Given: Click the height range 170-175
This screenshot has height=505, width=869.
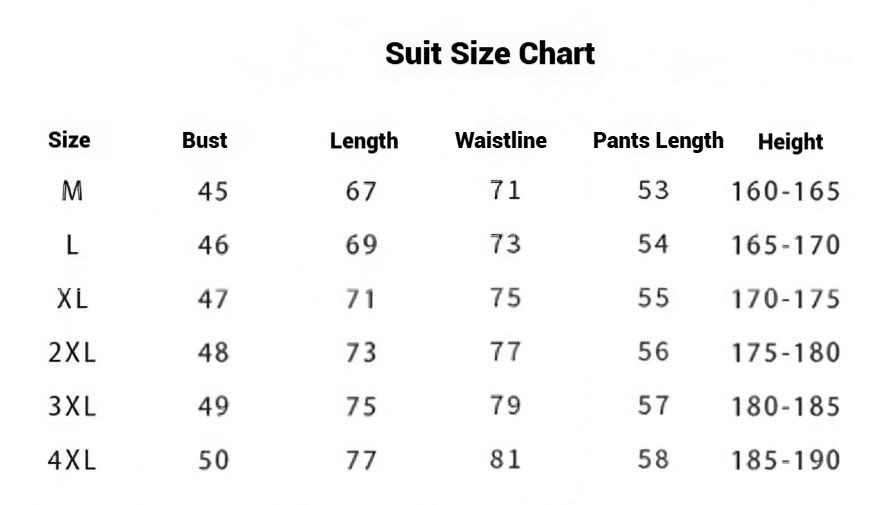Looking at the screenshot, I should point(786,299).
